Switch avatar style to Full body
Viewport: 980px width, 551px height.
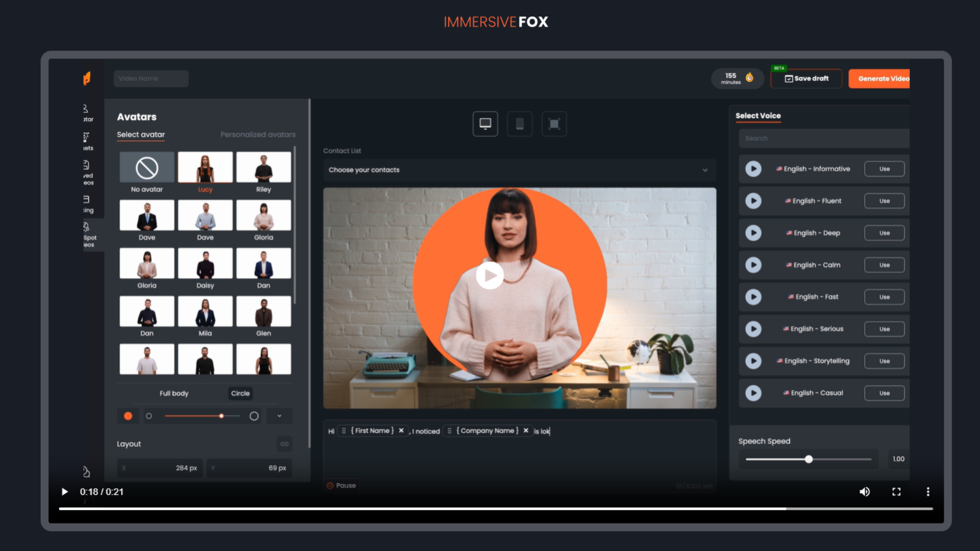[x=174, y=393]
